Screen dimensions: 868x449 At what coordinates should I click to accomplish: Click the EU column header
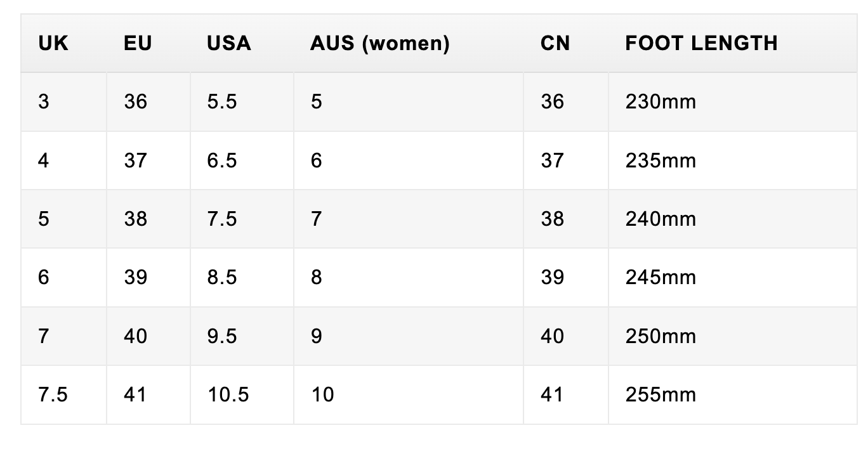click(138, 43)
